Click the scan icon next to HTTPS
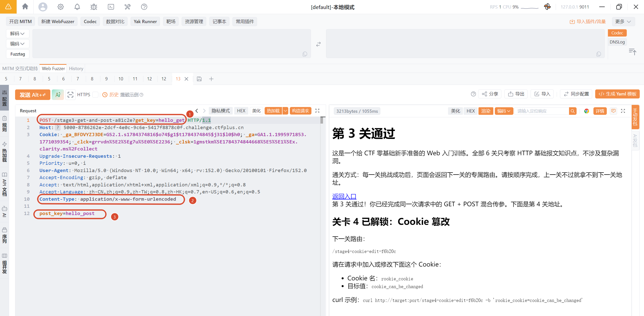 point(70,95)
